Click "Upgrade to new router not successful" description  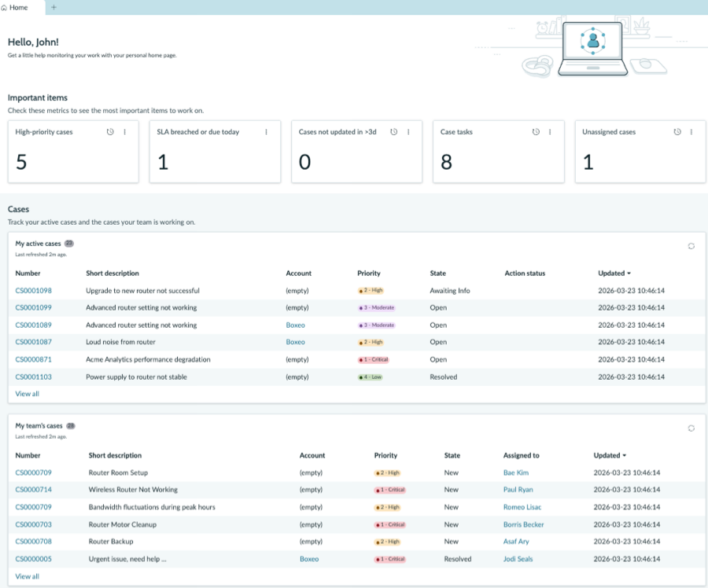(x=142, y=291)
